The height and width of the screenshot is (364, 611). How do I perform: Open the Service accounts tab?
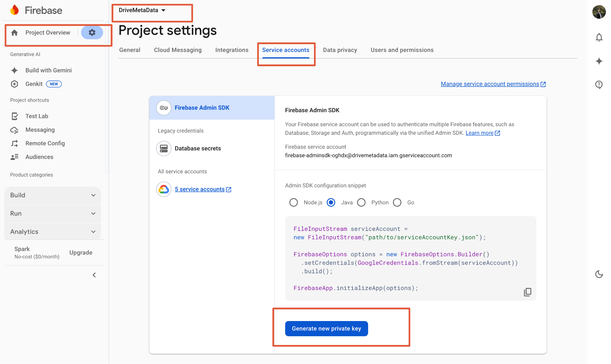coord(286,50)
